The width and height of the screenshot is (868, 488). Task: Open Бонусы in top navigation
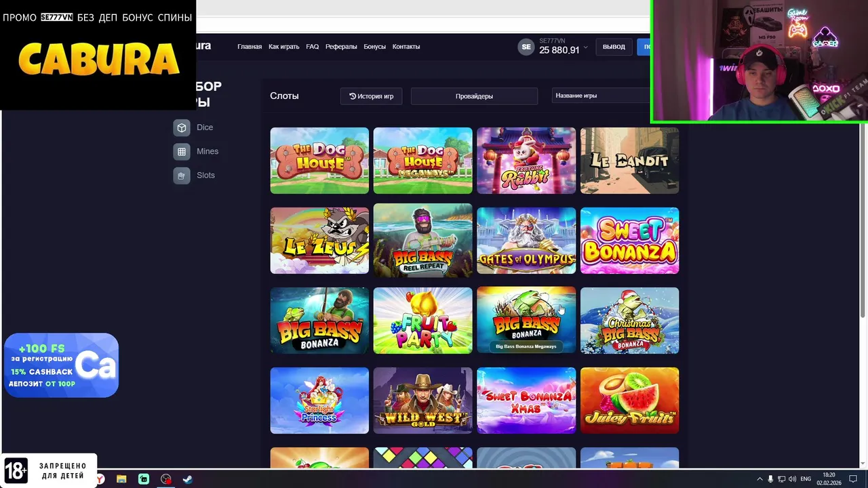[374, 47]
